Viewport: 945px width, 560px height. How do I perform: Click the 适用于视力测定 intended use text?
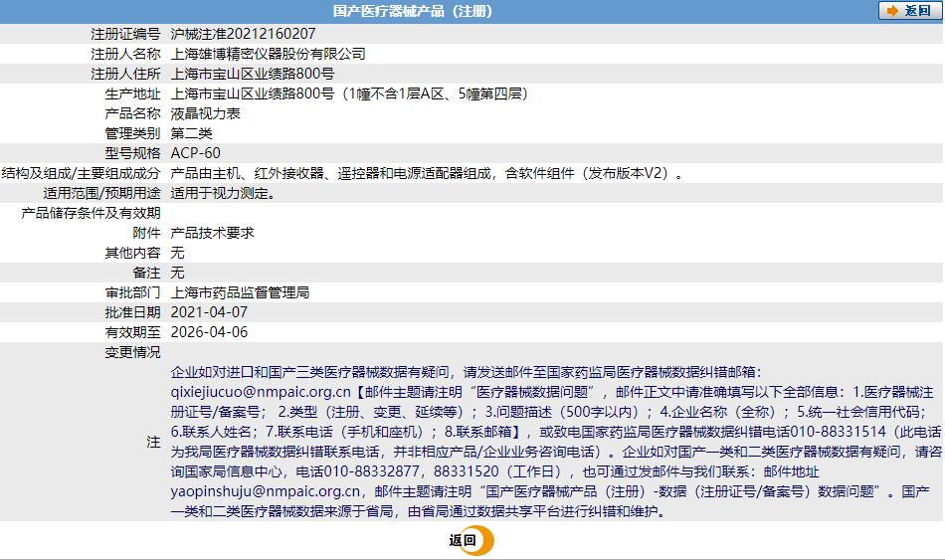tap(223, 193)
